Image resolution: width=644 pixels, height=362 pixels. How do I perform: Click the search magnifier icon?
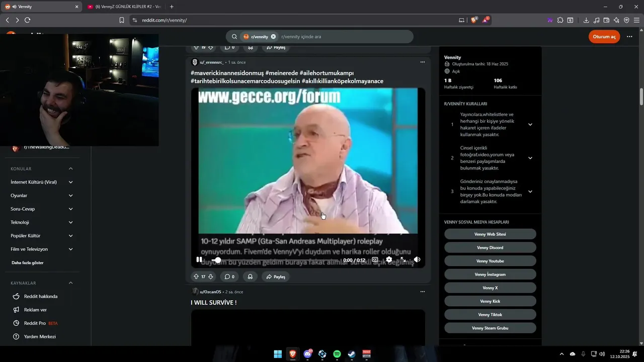click(234, 37)
